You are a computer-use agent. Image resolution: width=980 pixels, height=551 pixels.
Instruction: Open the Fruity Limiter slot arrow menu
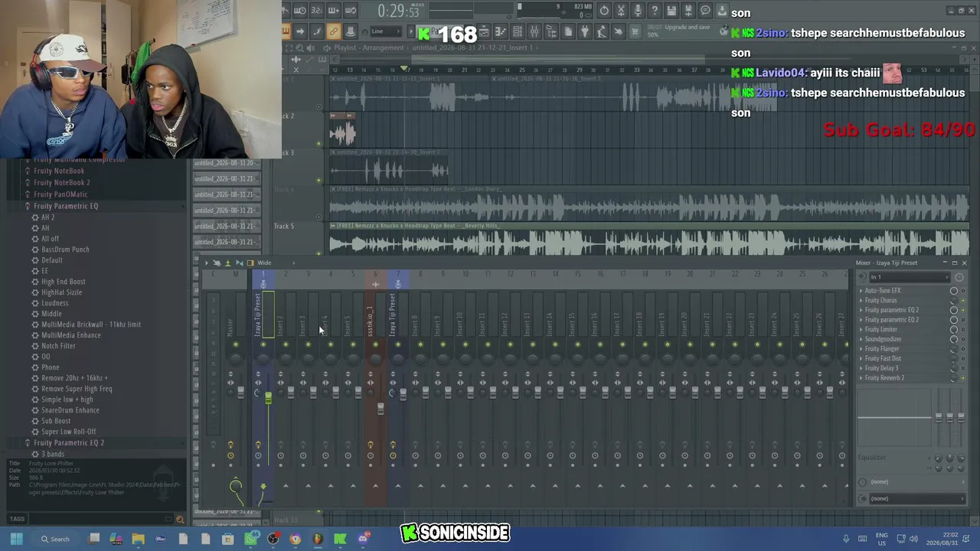click(861, 330)
